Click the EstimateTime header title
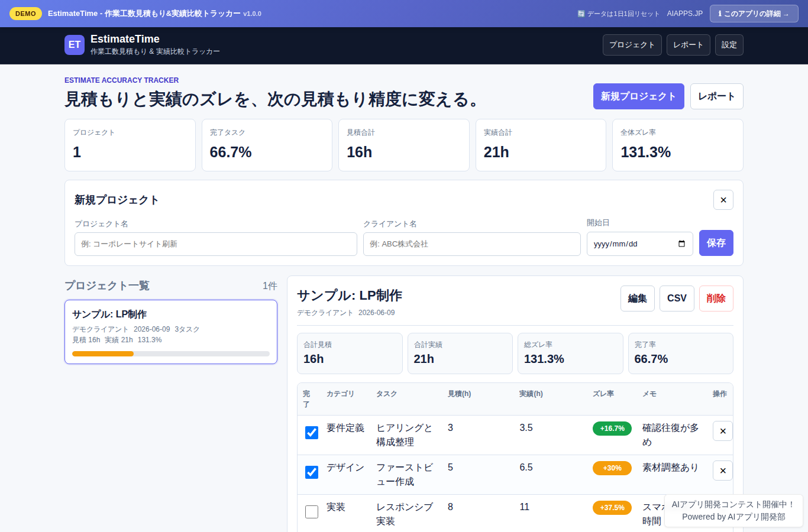808x532 pixels. coord(125,39)
